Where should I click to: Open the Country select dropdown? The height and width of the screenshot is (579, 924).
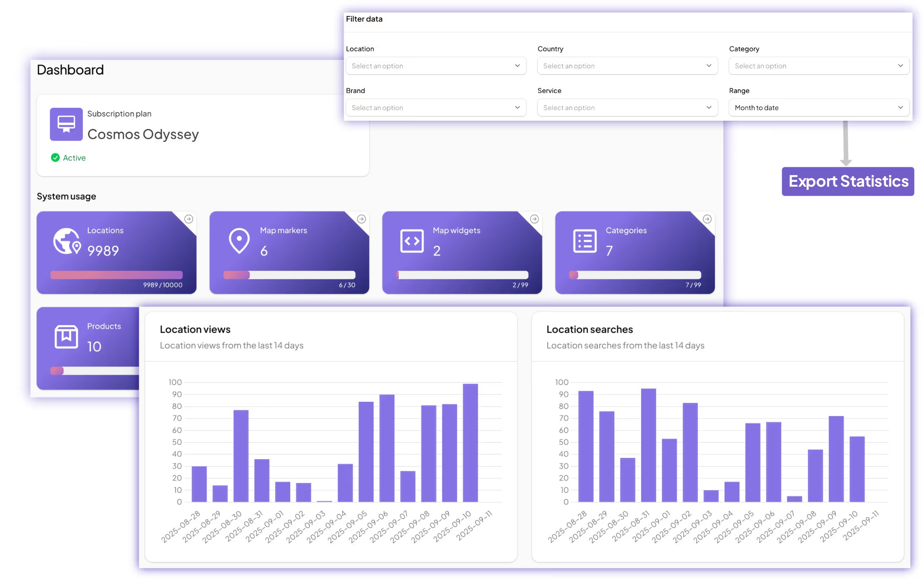click(x=627, y=66)
